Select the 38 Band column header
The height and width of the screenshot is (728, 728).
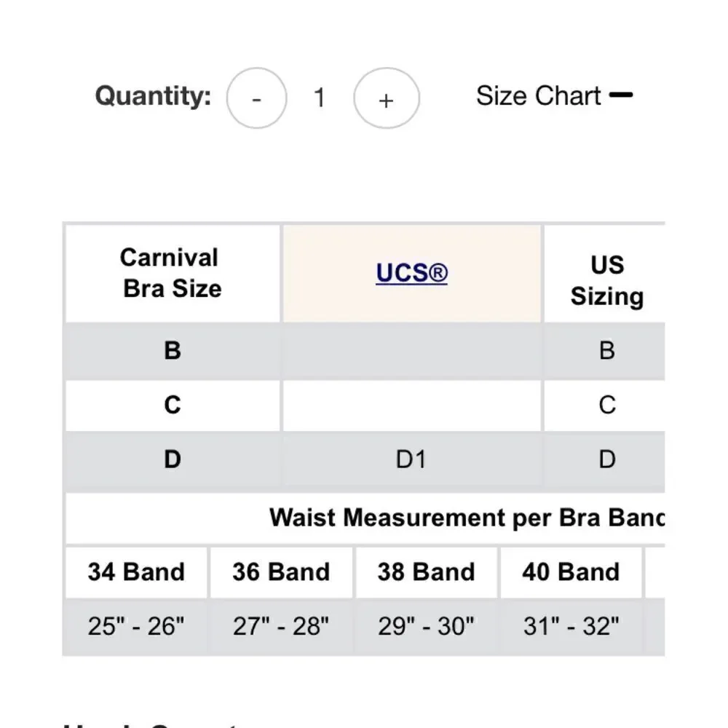click(426, 571)
